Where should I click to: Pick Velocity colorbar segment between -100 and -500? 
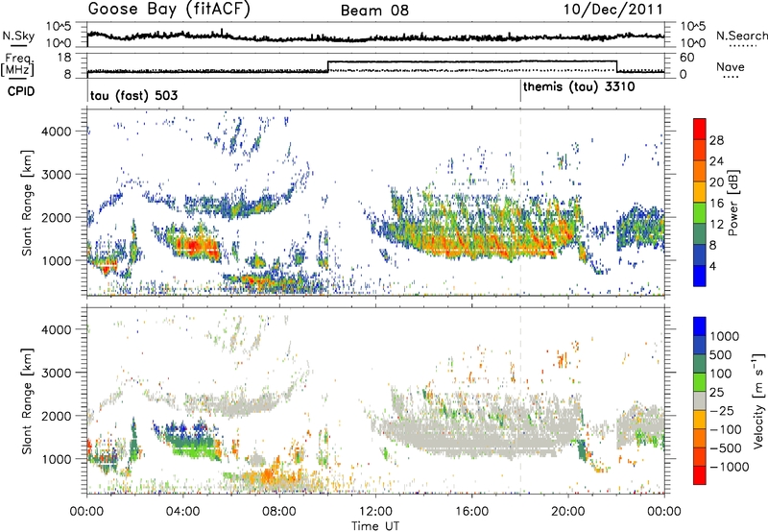click(700, 438)
